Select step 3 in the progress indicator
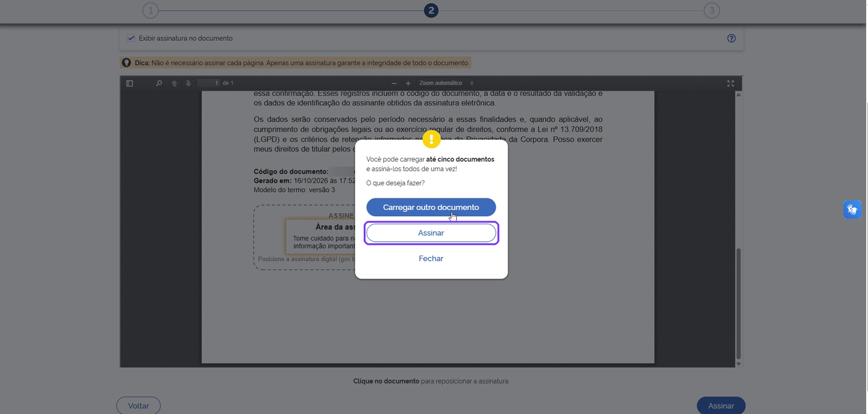Viewport: 868px width, 414px height. pos(712,10)
